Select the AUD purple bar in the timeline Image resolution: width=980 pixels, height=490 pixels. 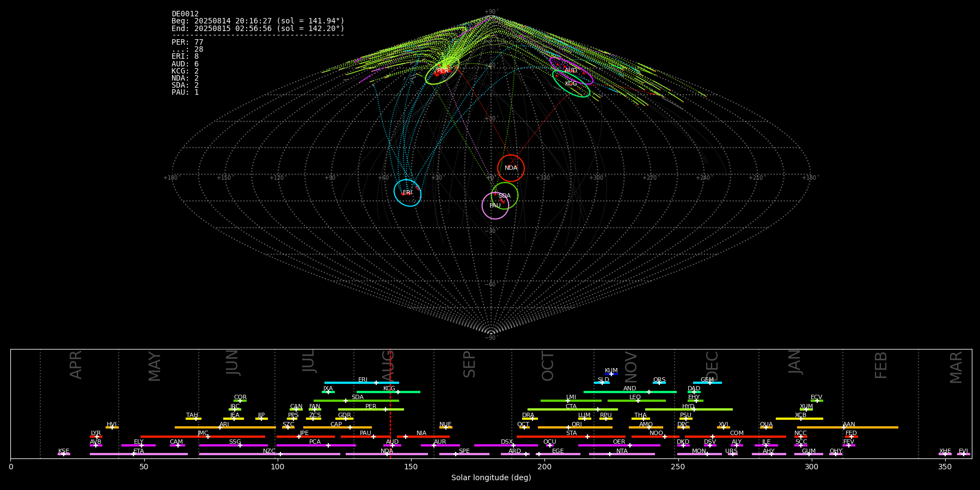(x=392, y=445)
